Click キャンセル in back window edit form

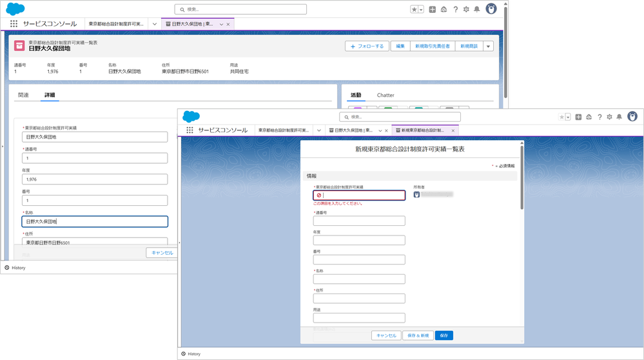(162, 253)
